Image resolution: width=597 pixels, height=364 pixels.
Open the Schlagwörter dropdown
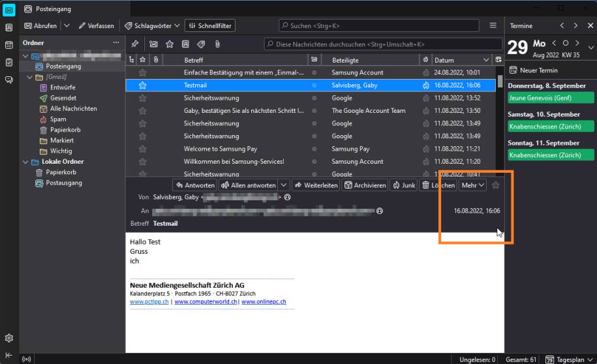pyautogui.click(x=152, y=26)
